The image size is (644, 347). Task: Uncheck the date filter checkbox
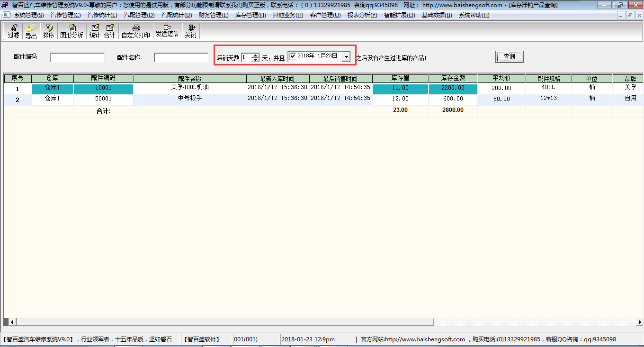[x=293, y=56]
